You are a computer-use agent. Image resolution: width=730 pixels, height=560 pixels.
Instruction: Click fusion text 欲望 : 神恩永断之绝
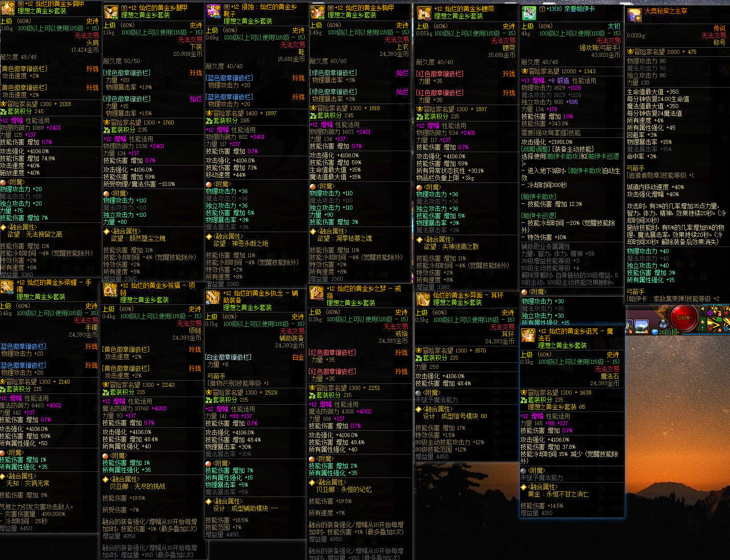241,243
